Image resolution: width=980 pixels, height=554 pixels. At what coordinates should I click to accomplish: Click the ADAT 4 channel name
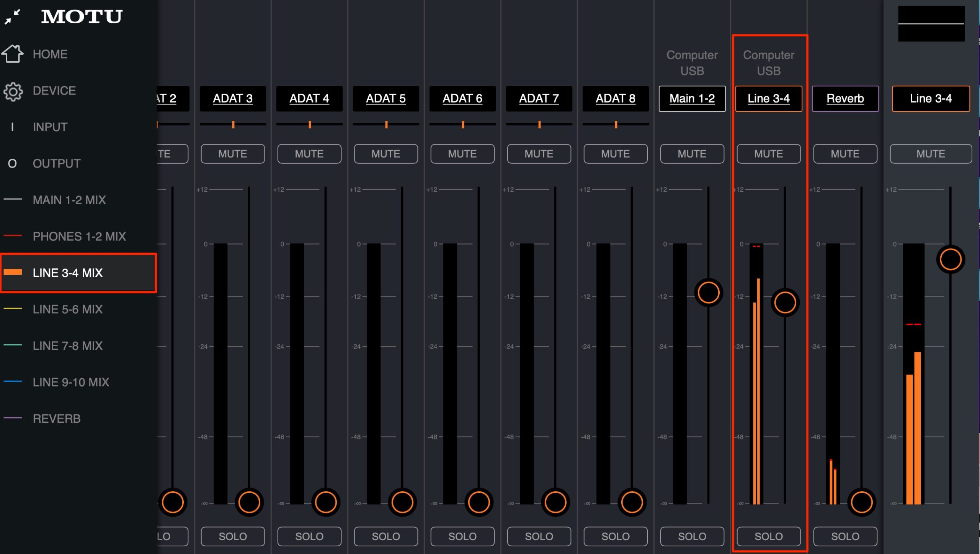tap(309, 99)
